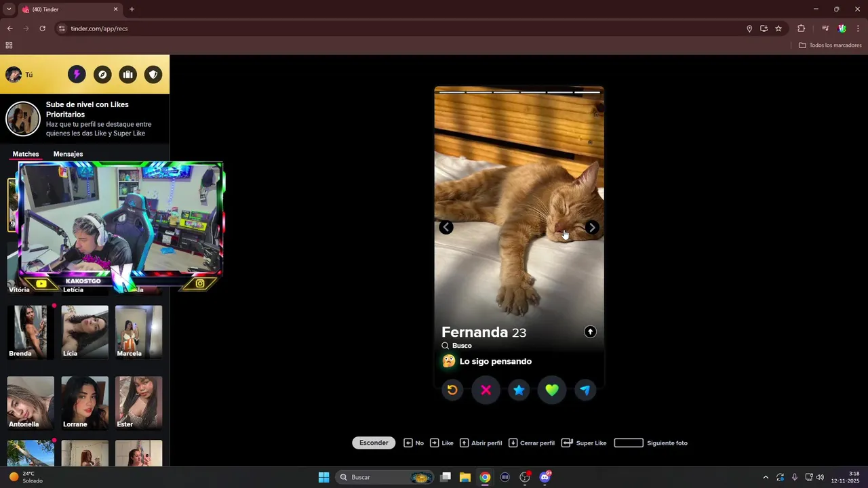Expand hidden system tray icons chevron
The width and height of the screenshot is (868, 488).
point(766,477)
